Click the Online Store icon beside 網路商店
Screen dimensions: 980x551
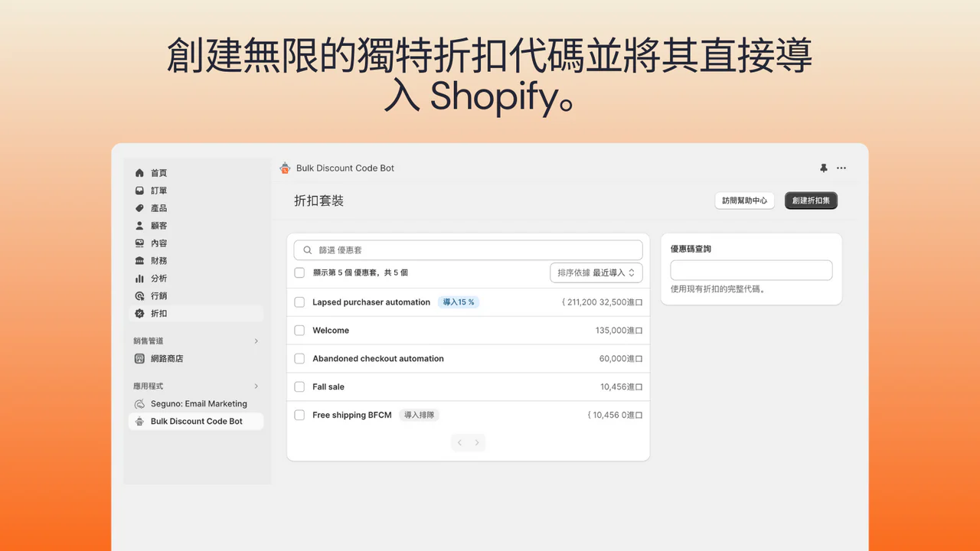[x=139, y=358]
